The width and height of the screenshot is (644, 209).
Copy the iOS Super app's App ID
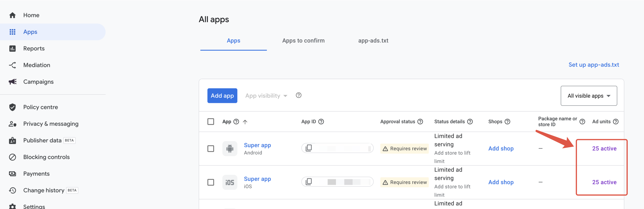309,182
